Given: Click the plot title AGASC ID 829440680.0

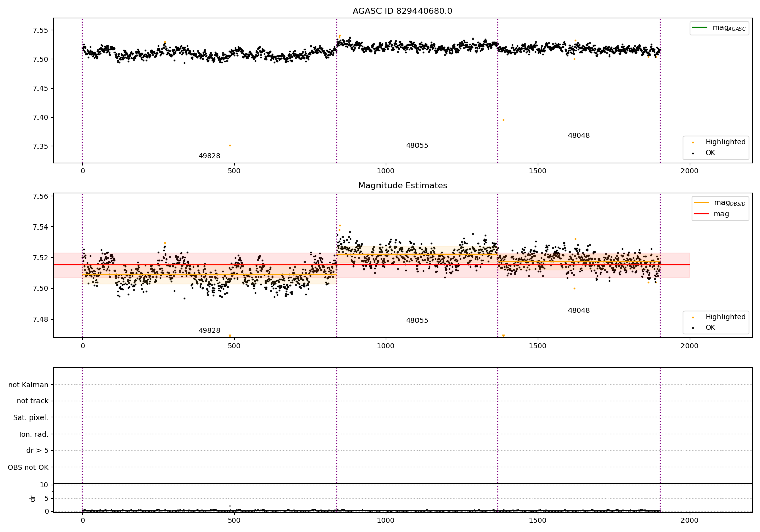Looking at the screenshot, I should coord(402,11).
